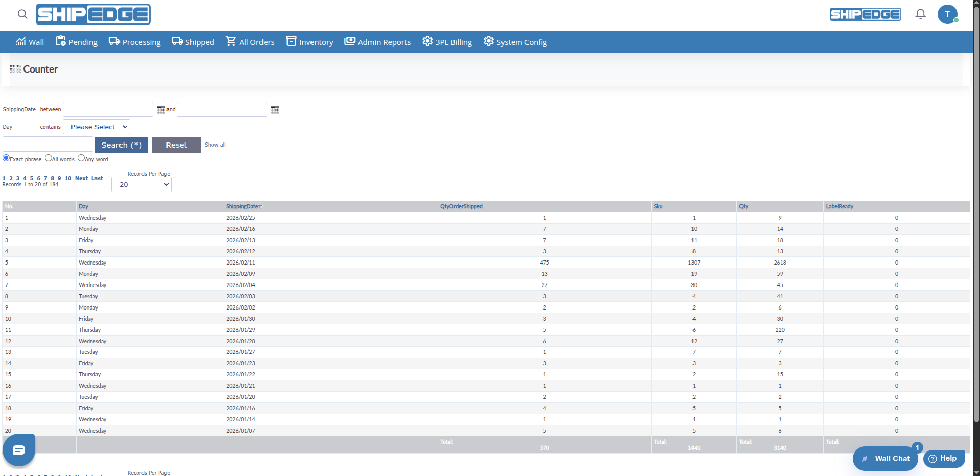980x476 pixels.
Task: Go to the Admin Reports menu
Action: tap(377, 42)
